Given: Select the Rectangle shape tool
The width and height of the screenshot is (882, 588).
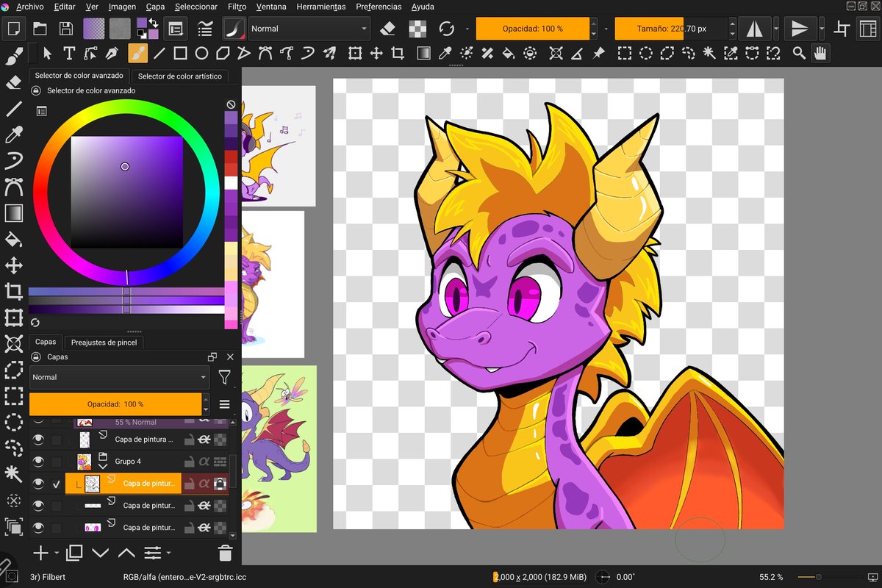Looking at the screenshot, I should click(179, 53).
